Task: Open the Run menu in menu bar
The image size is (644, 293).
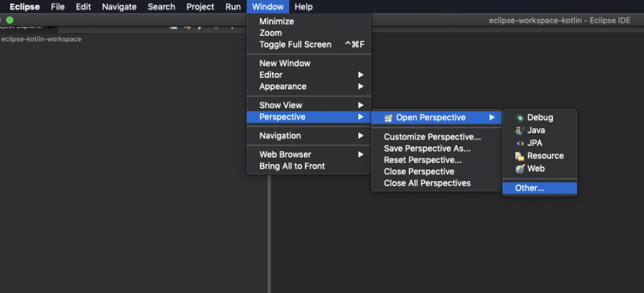Action: [x=233, y=7]
